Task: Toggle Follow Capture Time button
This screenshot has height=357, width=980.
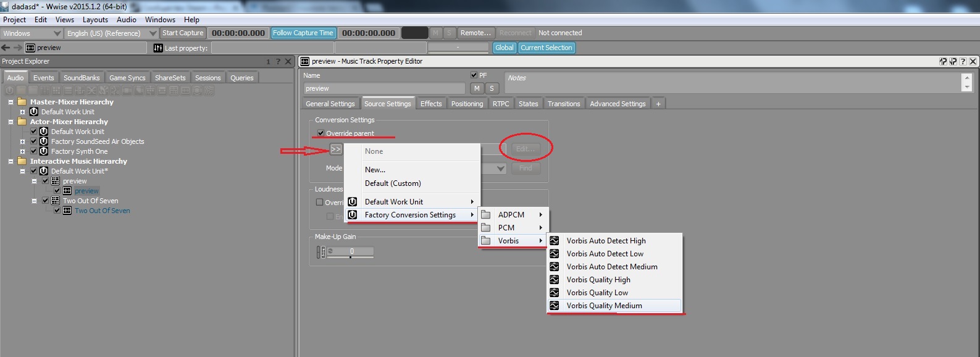Action: tap(303, 33)
